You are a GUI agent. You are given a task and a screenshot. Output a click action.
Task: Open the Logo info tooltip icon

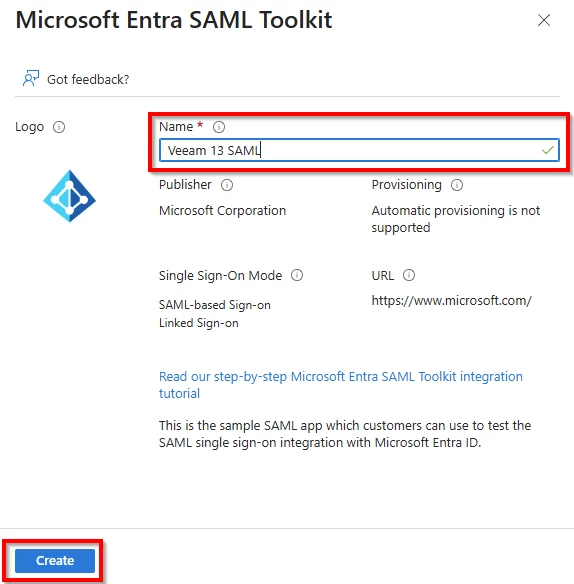59,127
